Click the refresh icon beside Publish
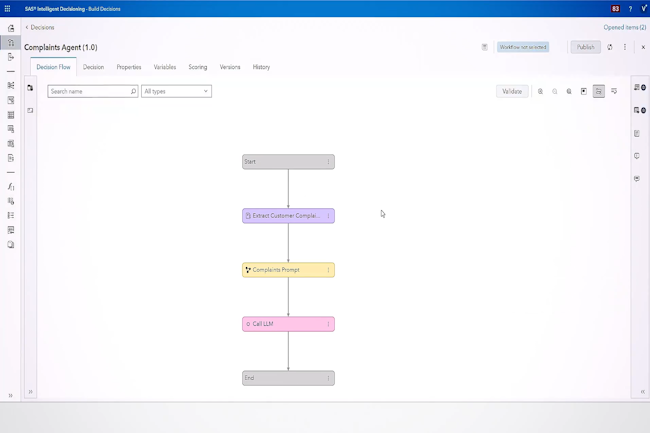 click(x=610, y=47)
